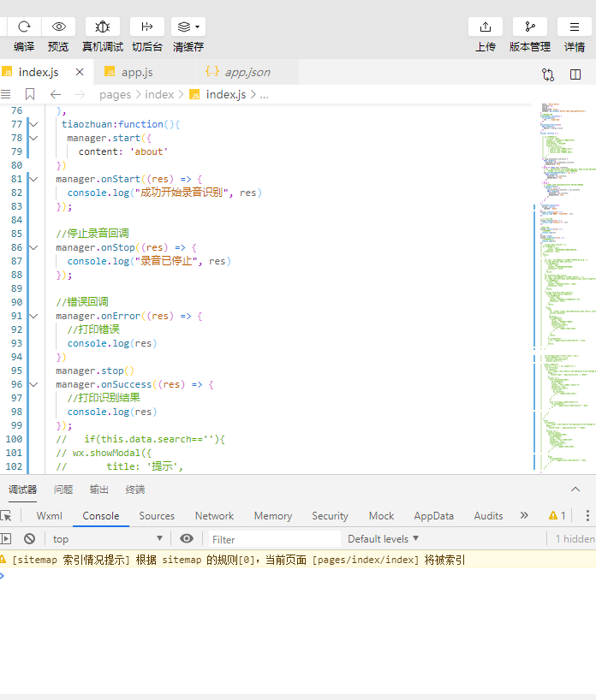Toggle the console live expression eye
This screenshot has width=596, height=700.
(x=187, y=538)
